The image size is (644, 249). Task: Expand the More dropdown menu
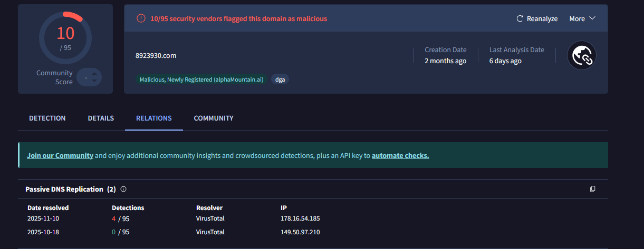582,18
